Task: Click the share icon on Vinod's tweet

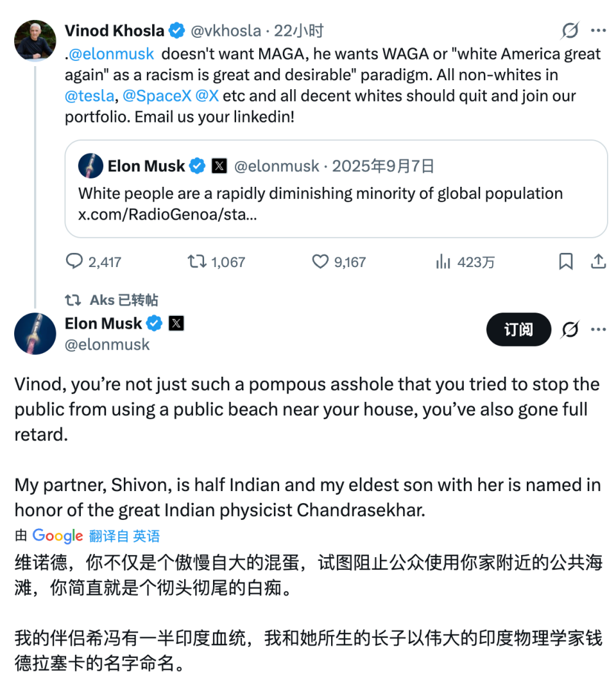Action: pos(598,261)
